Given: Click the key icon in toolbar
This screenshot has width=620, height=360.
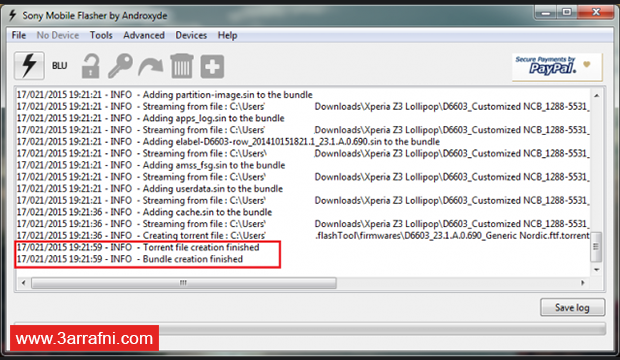Looking at the screenshot, I should click(120, 66).
